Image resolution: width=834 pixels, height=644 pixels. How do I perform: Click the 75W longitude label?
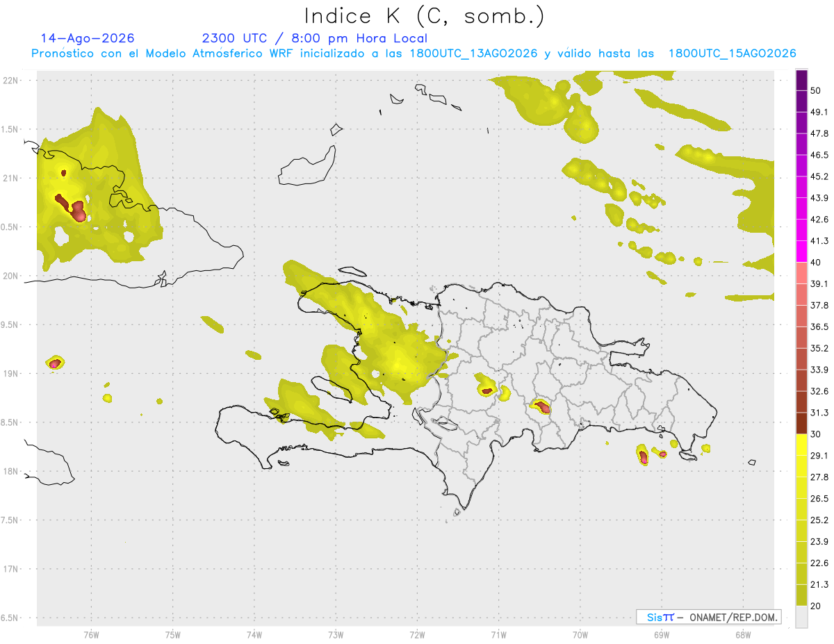(173, 634)
